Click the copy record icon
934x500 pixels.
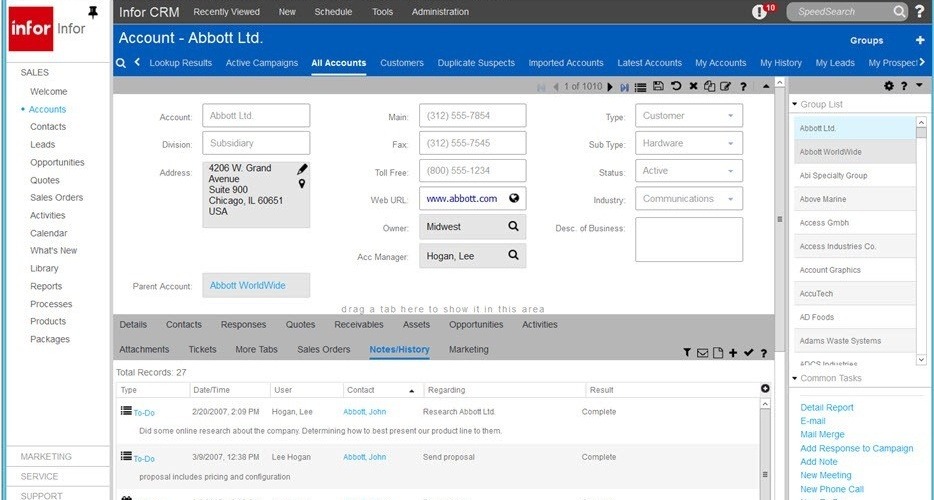click(709, 86)
